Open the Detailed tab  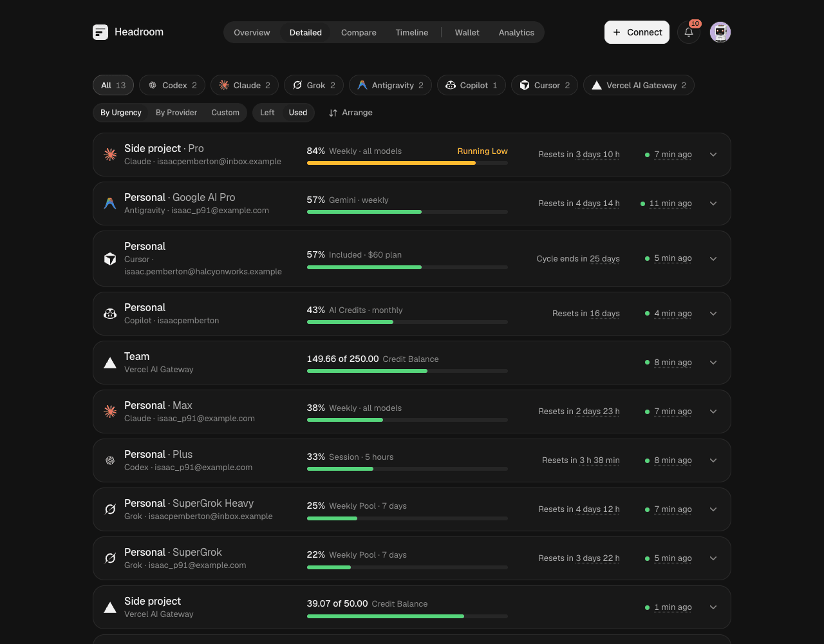pos(306,32)
